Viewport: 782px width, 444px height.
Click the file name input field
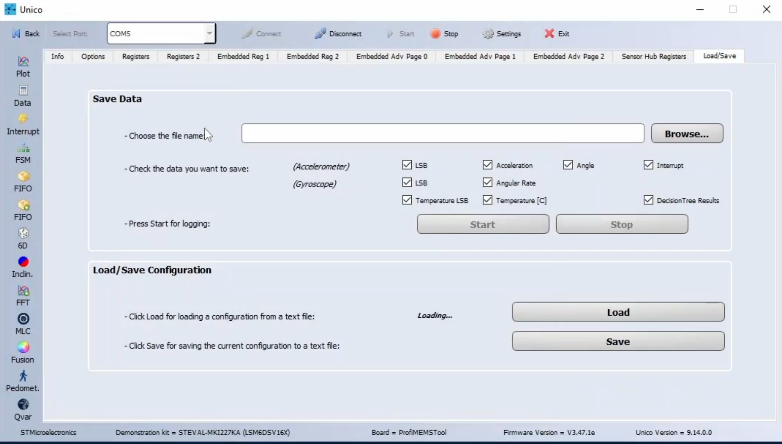tap(443, 133)
